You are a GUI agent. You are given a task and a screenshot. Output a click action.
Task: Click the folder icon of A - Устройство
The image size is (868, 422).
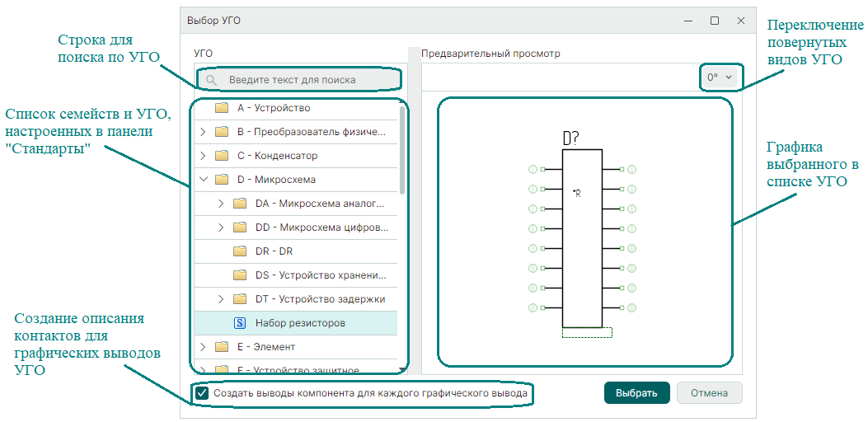pyautogui.click(x=221, y=108)
